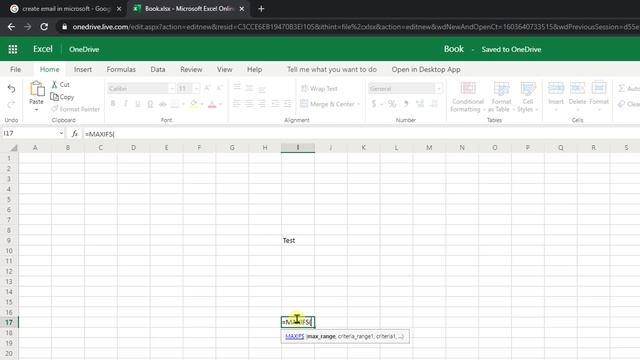Open a new browser tab
The height and width of the screenshot is (360, 640).
[x=261, y=9]
